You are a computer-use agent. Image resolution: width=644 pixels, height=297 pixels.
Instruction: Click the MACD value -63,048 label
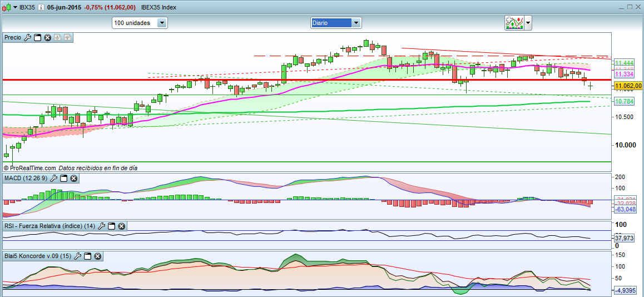625,210
